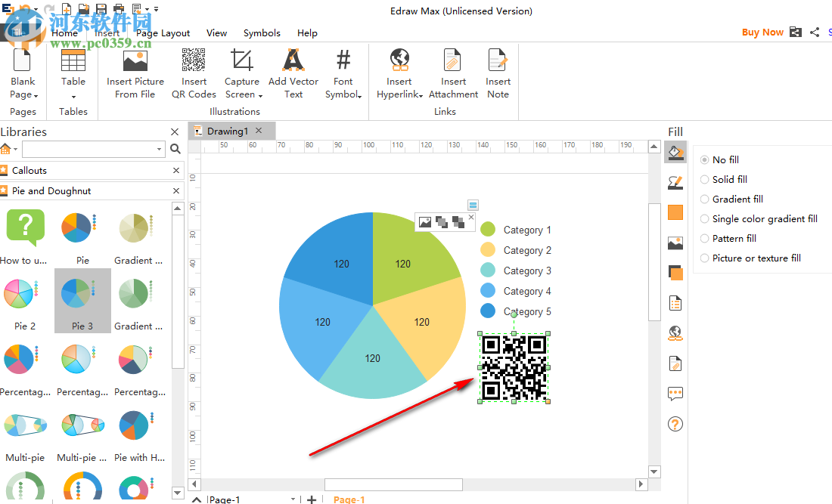Open the Symbols ribbon tab
This screenshot has width=832, height=504.
pos(262,32)
